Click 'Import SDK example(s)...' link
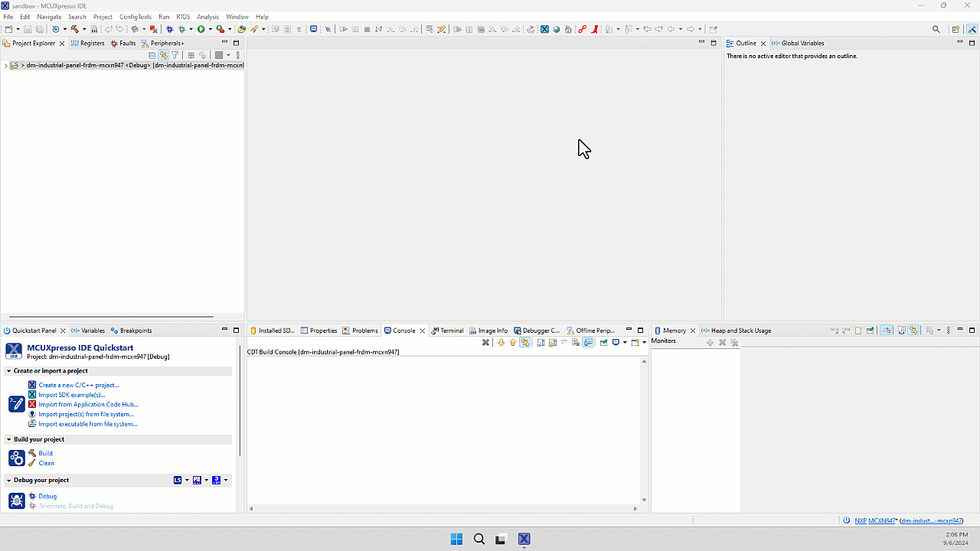The width and height of the screenshot is (980, 551). (72, 395)
